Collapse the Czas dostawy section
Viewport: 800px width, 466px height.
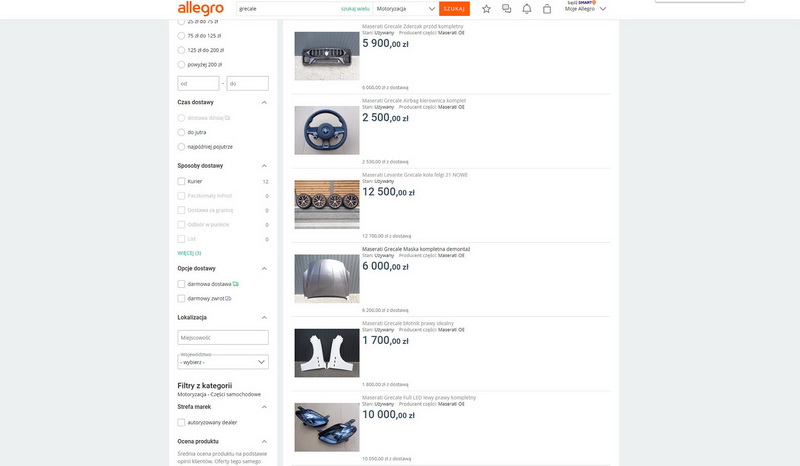click(x=264, y=102)
